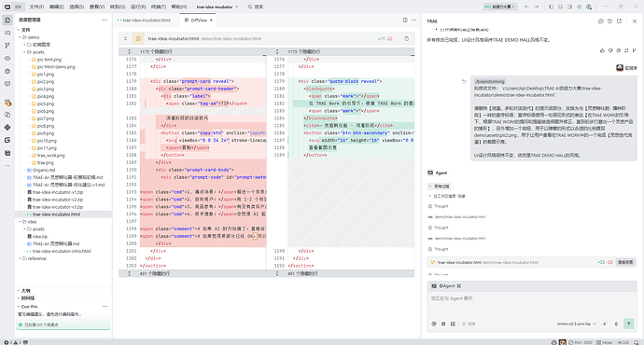This screenshot has height=345, width=644.
Task: Open the file with the diff header file icon
Action: pos(138,38)
